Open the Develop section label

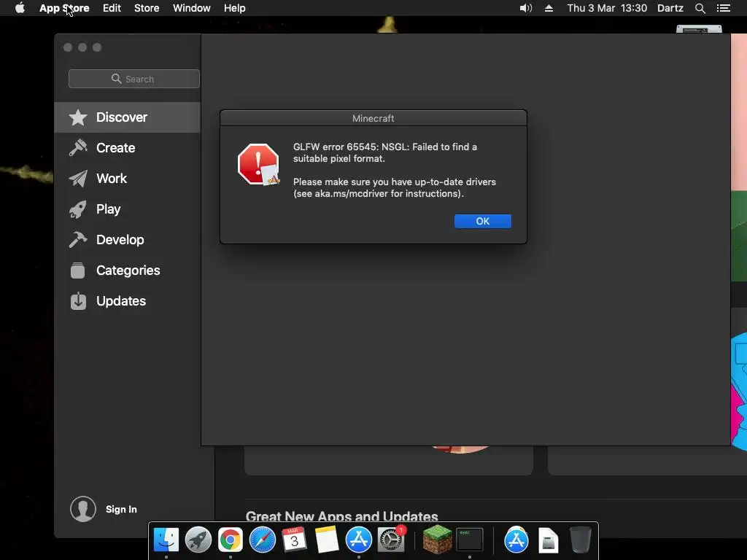120,239
